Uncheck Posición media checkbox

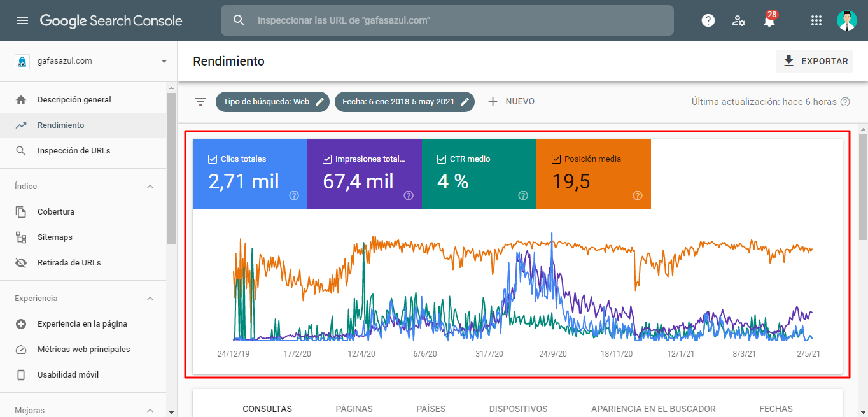click(556, 159)
